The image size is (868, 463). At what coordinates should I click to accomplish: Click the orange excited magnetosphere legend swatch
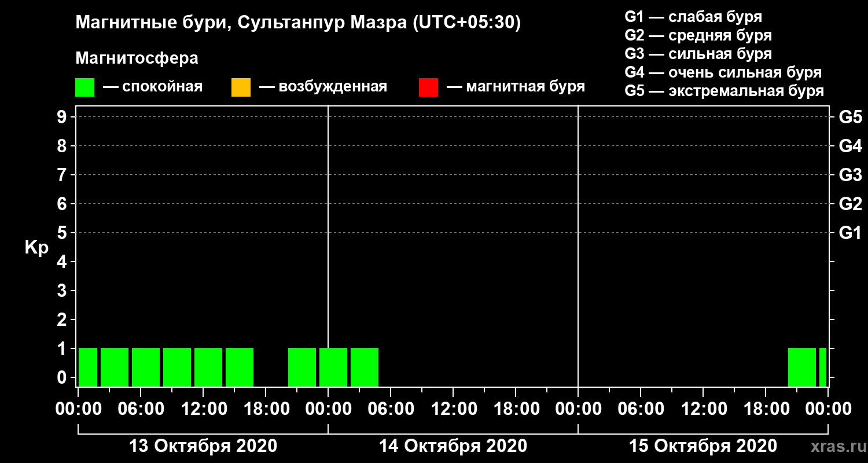click(241, 87)
